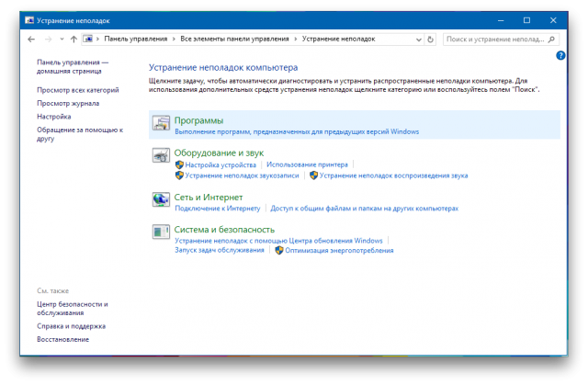Screen dimensions: 588x385
Task: Expand the chevron after Панель управления breadcrumb
Action: (174, 40)
